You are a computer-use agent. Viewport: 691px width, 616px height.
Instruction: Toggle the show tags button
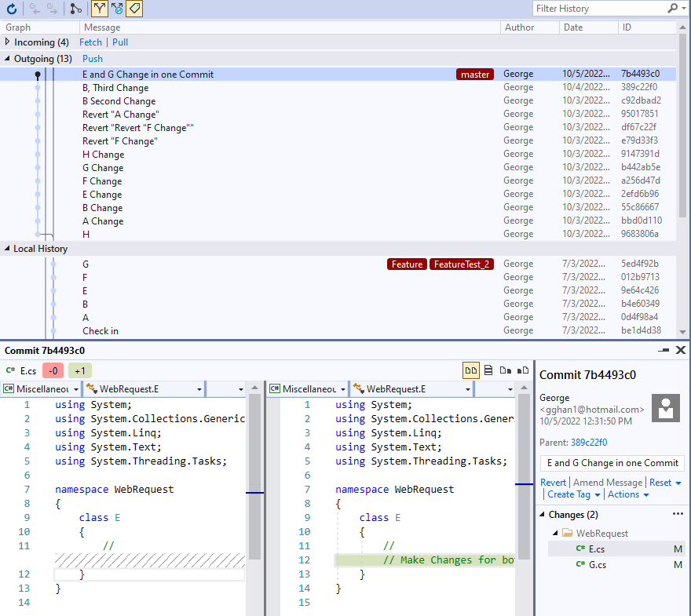click(x=134, y=9)
